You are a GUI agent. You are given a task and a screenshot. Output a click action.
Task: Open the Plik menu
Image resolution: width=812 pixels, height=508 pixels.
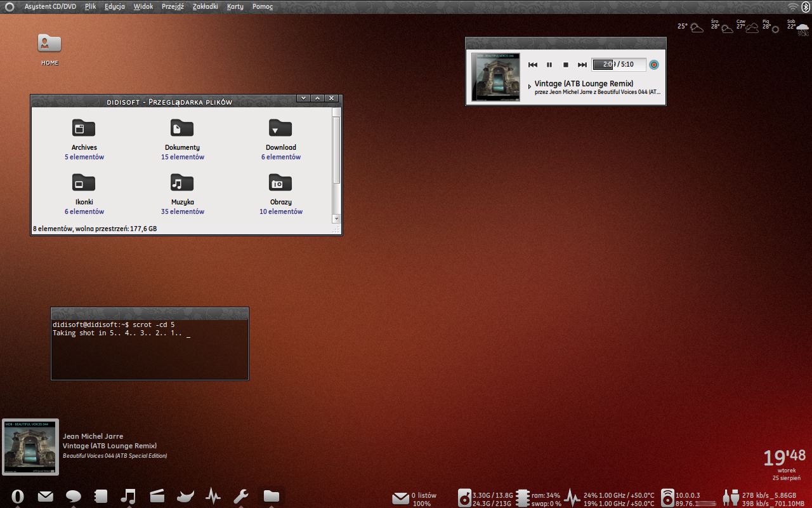tap(90, 6)
